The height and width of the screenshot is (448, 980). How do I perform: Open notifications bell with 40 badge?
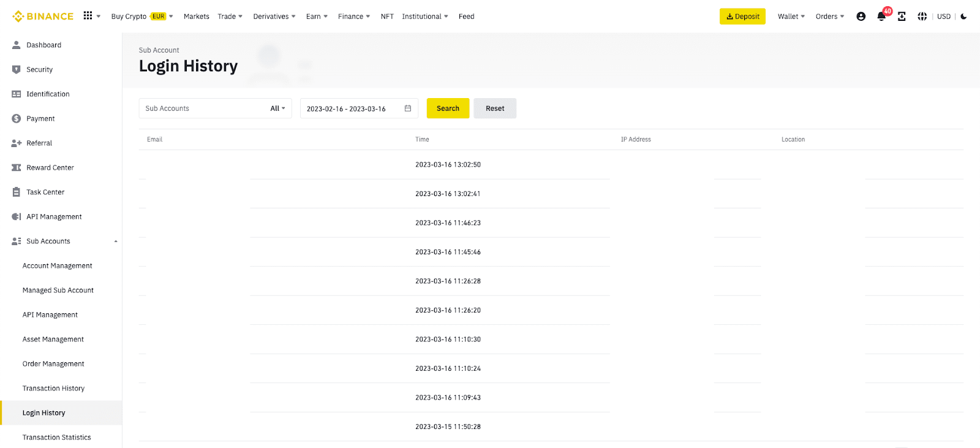click(881, 17)
